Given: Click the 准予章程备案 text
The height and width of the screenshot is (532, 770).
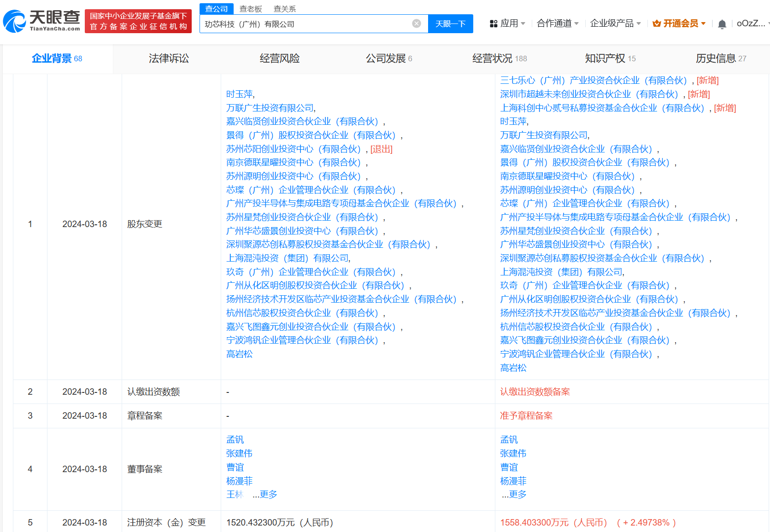Looking at the screenshot, I should click(x=526, y=416).
